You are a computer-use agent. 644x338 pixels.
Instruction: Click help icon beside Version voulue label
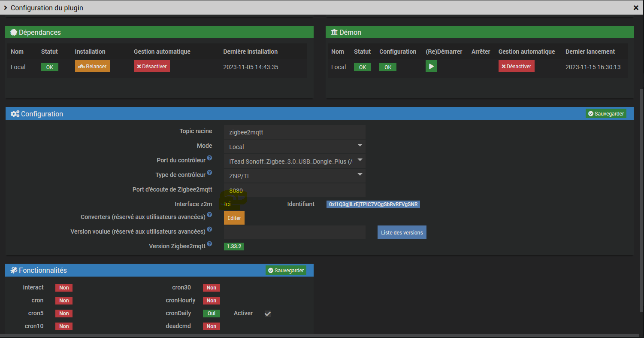209,230
